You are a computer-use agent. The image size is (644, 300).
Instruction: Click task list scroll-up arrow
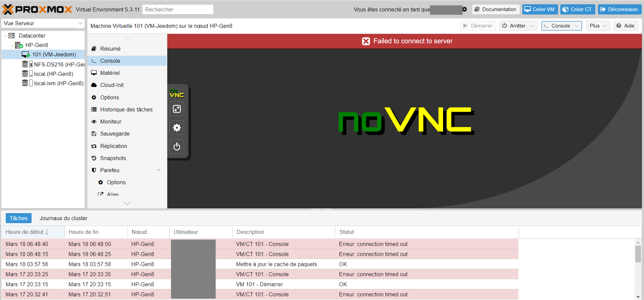click(x=638, y=242)
